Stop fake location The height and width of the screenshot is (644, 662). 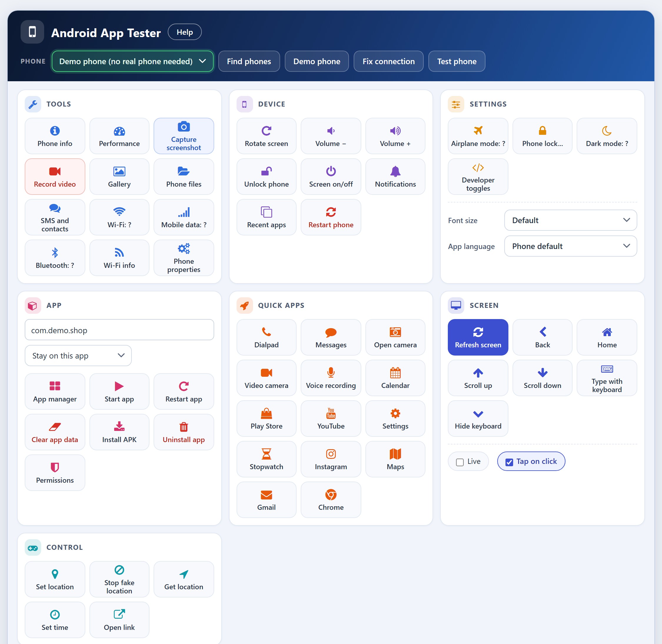[119, 579]
